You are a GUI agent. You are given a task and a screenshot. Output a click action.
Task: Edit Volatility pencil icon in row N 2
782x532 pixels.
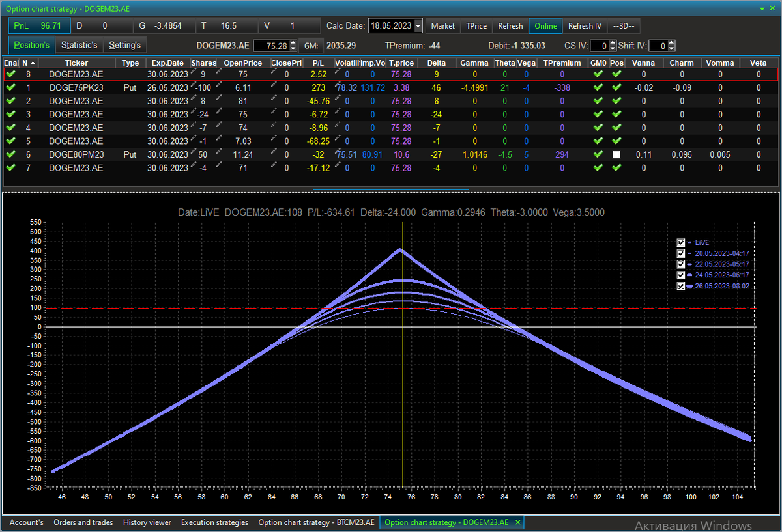(338, 98)
